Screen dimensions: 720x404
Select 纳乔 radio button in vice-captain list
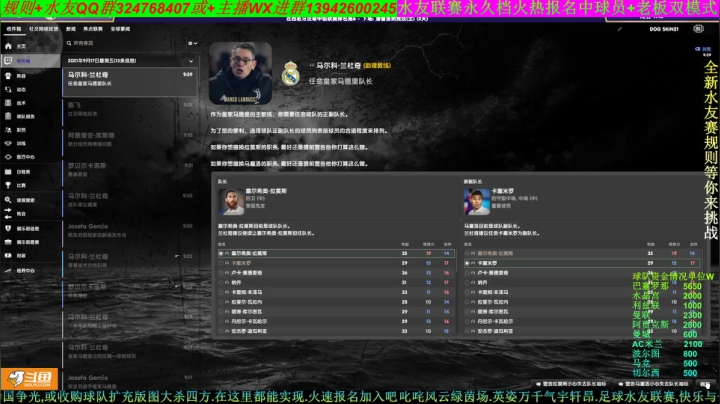[467, 282]
